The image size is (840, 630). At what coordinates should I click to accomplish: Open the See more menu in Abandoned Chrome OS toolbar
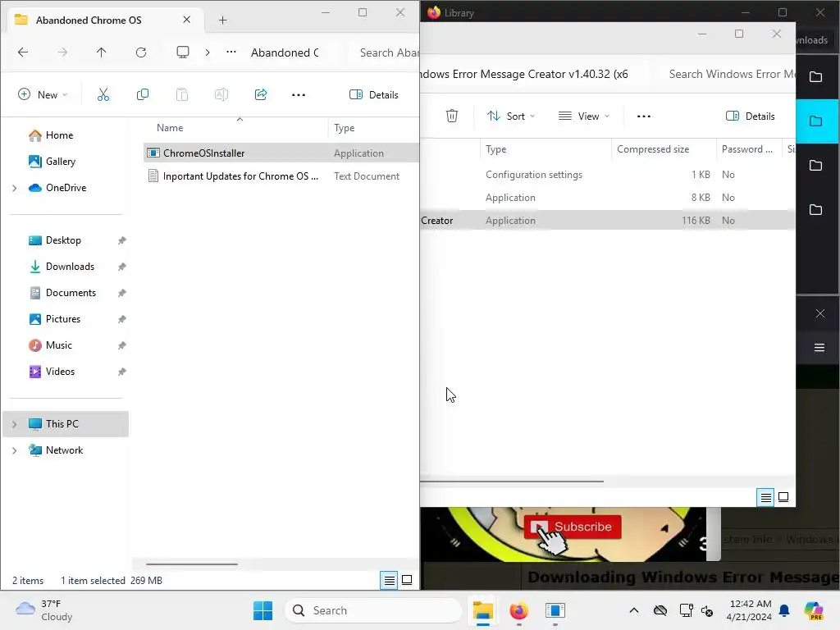[299, 95]
